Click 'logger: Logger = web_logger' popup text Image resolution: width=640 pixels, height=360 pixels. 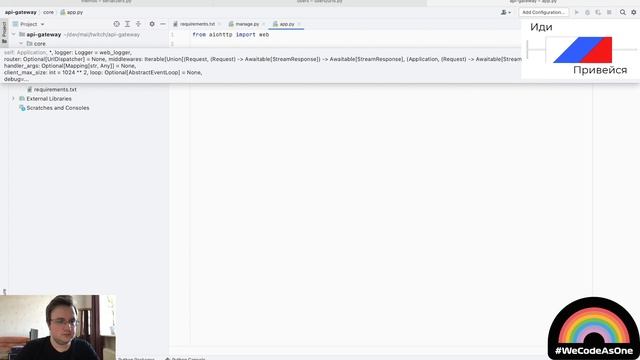[x=93, y=53]
